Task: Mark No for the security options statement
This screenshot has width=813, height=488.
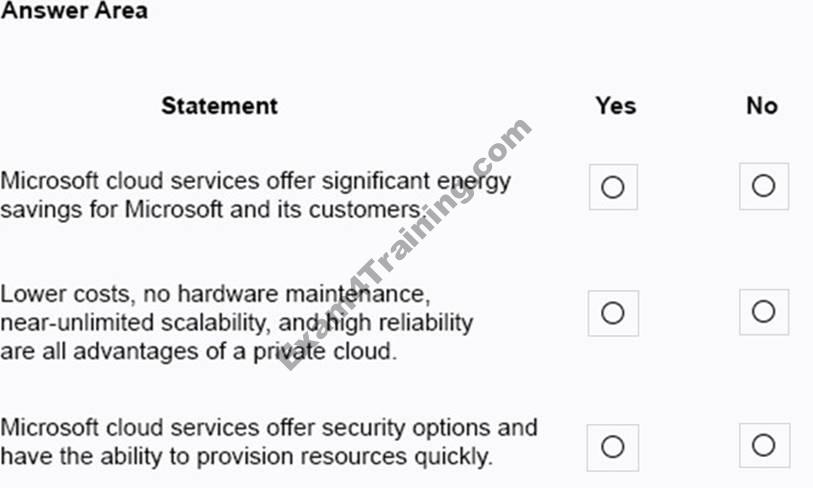Action: tap(763, 445)
